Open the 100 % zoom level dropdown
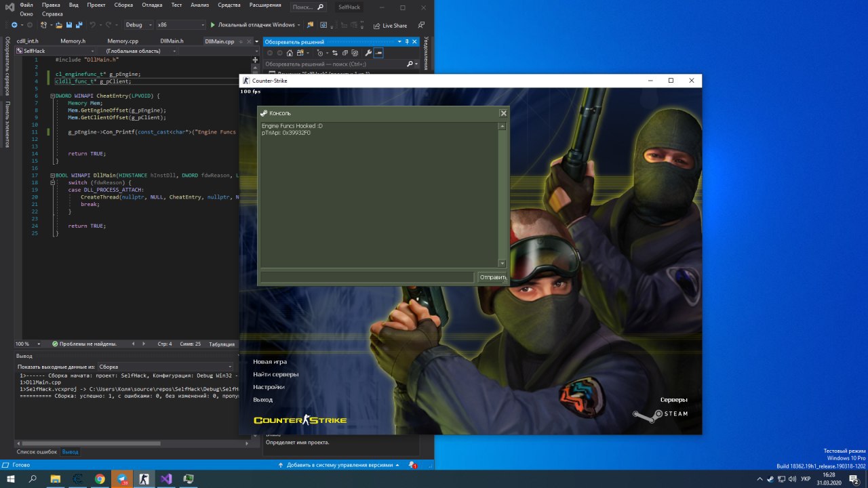Viewport: 868px width, 488px height. tap(28, 344)
